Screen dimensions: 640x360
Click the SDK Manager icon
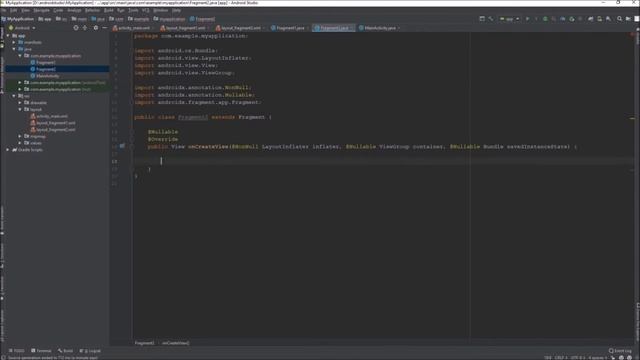tap(608, 19)
